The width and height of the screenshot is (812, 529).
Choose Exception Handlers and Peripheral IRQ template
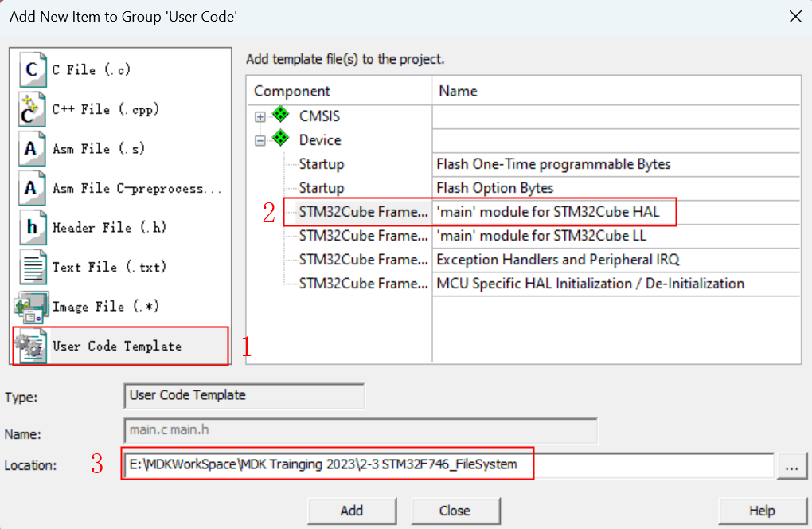click(x=557, y=260)
